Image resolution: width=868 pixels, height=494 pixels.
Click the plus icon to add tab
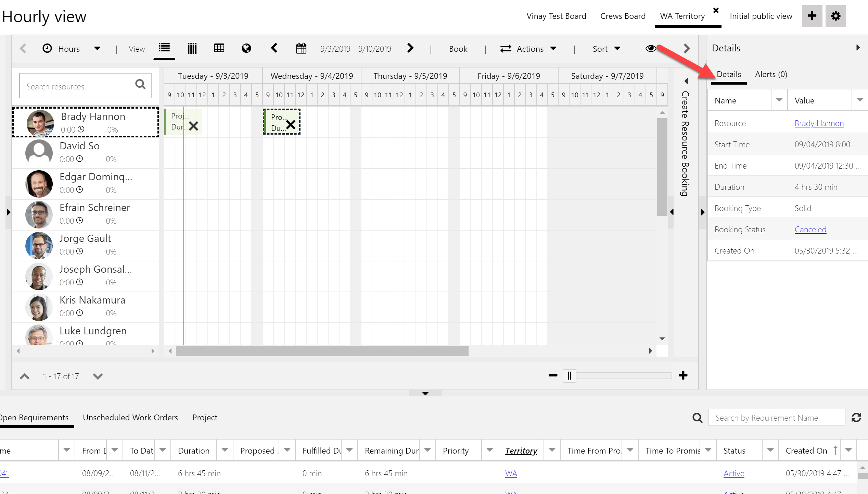(812, 16)
